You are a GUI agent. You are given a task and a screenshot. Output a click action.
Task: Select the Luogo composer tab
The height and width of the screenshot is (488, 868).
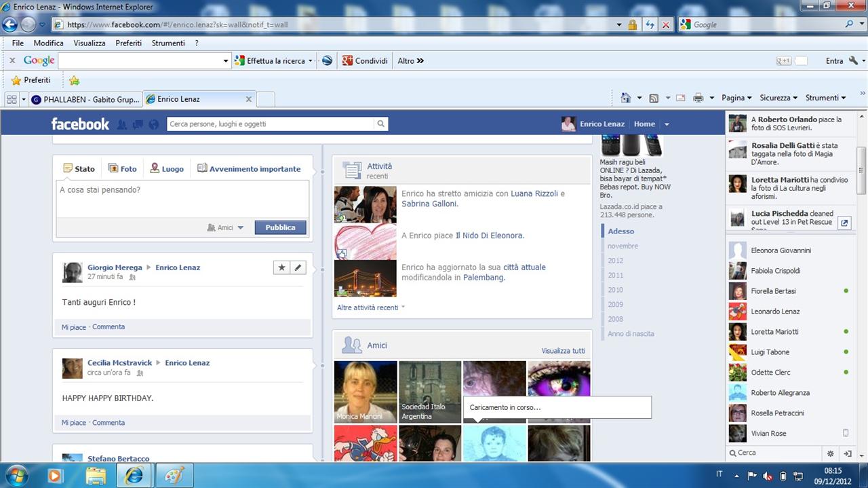[167, 169]
